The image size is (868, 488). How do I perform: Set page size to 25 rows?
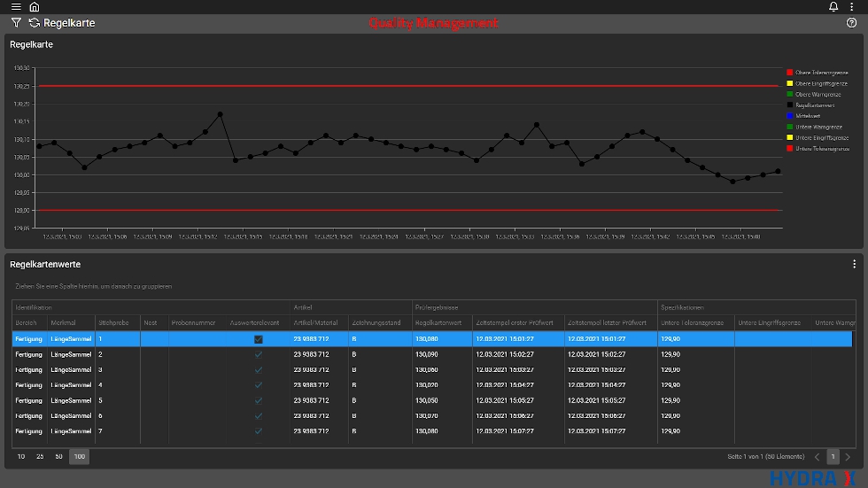coord(40,457)
